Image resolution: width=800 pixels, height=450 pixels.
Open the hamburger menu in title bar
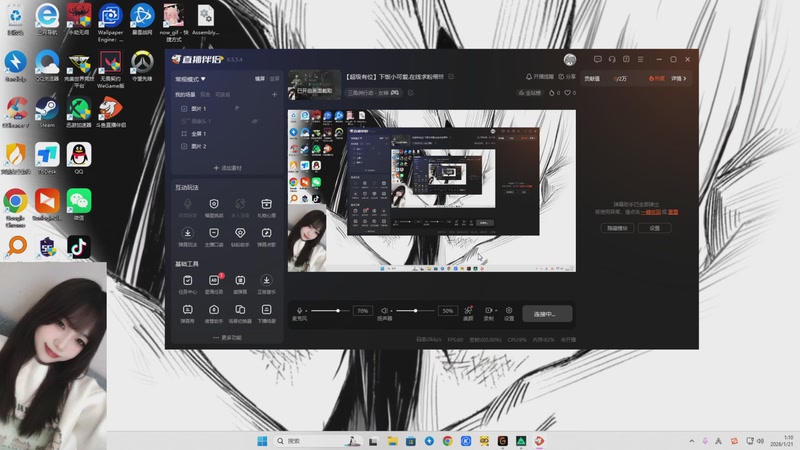pos(640,59)
